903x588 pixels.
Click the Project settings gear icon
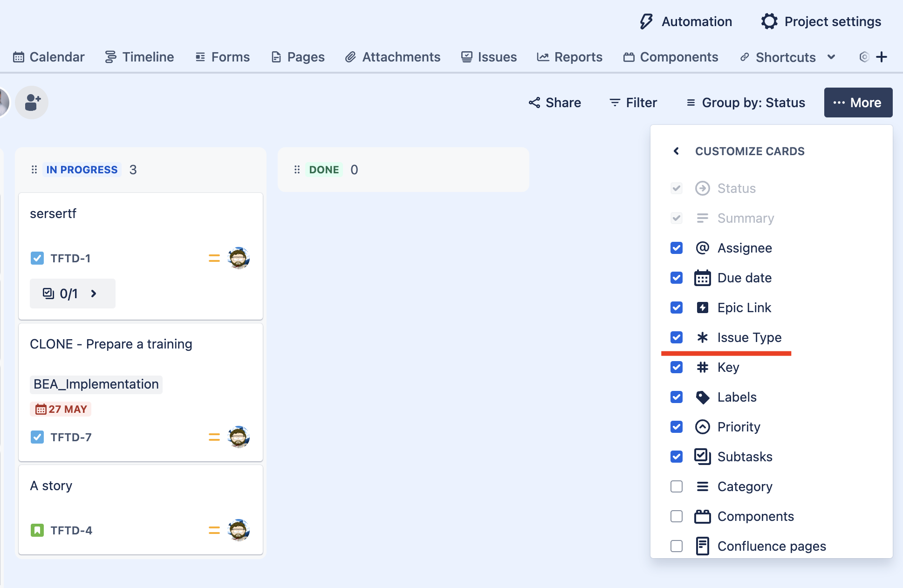[770, 21]
